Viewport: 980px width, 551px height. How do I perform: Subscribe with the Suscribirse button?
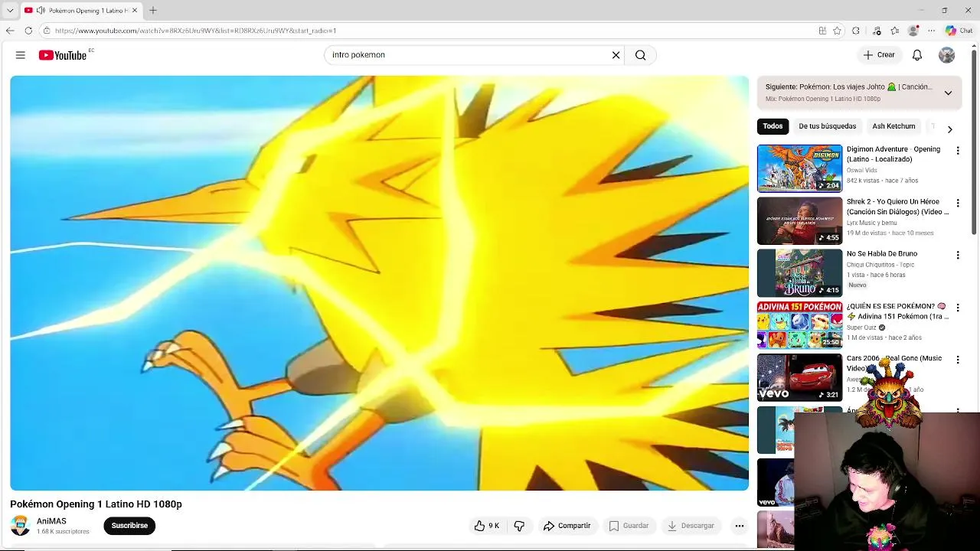pos(129,526)
